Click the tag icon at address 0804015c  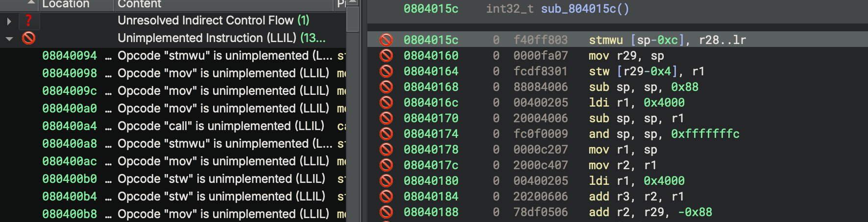386,40
